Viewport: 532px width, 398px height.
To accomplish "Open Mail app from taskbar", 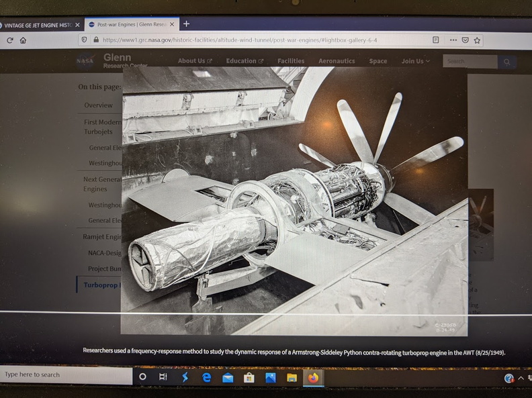I will tap(228, 378).
